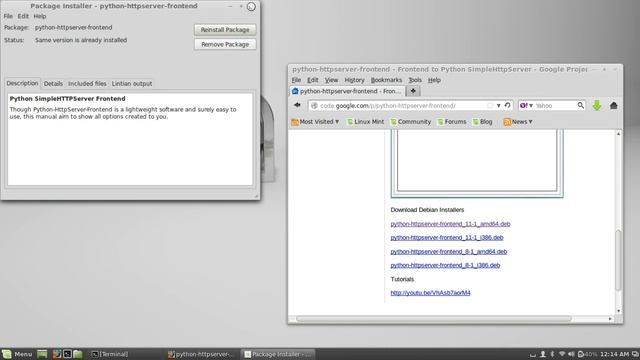
Task: Click the volume speaker tray icon
Action: 571,354
